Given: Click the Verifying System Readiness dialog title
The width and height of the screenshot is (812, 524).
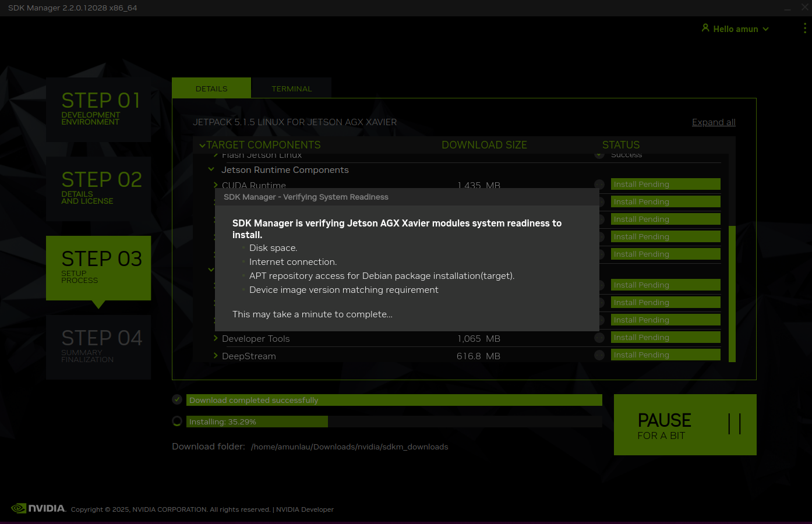Looking at the screenshot, I should (306, 197).
